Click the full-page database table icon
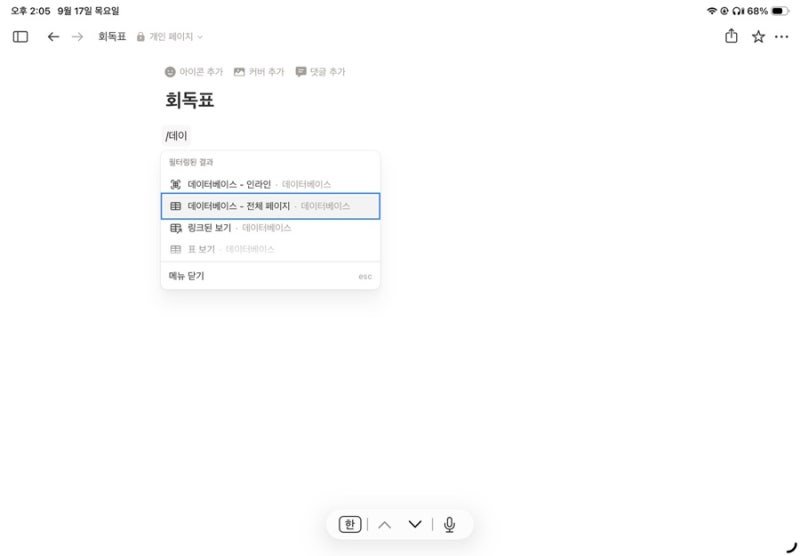This screenshot has width=800, height=556. [176, 206]
